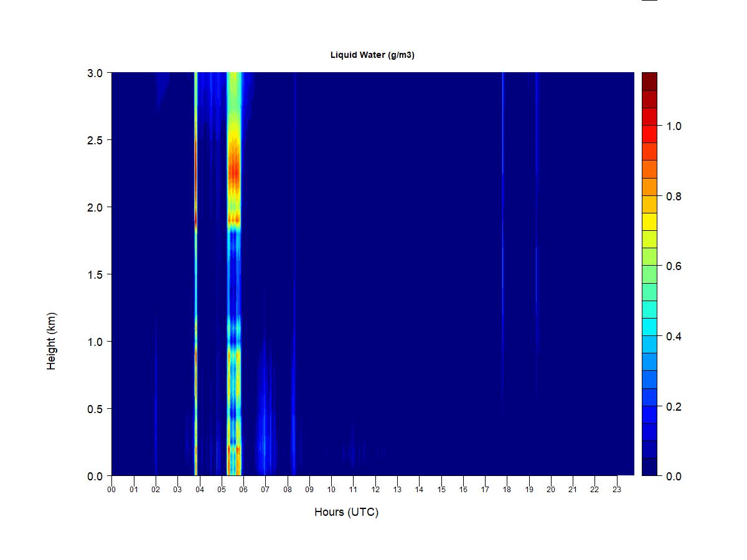This screenshot has width=747, height=560.
Task: Click the hour 08 tick label
Action: (288, 490)
